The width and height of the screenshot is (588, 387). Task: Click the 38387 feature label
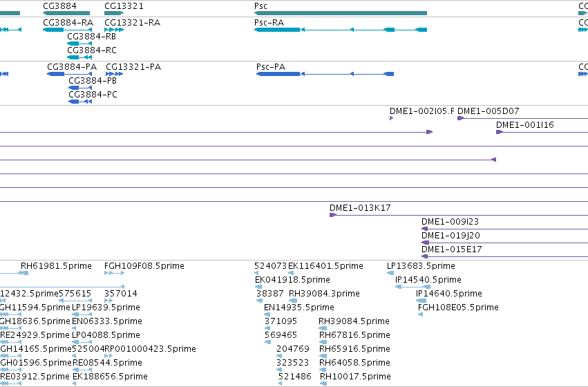270,294
